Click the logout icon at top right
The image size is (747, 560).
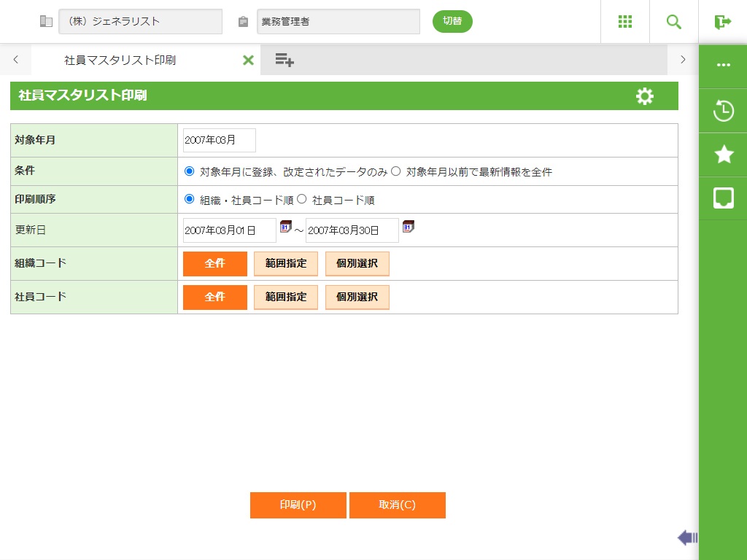(723, 21)
